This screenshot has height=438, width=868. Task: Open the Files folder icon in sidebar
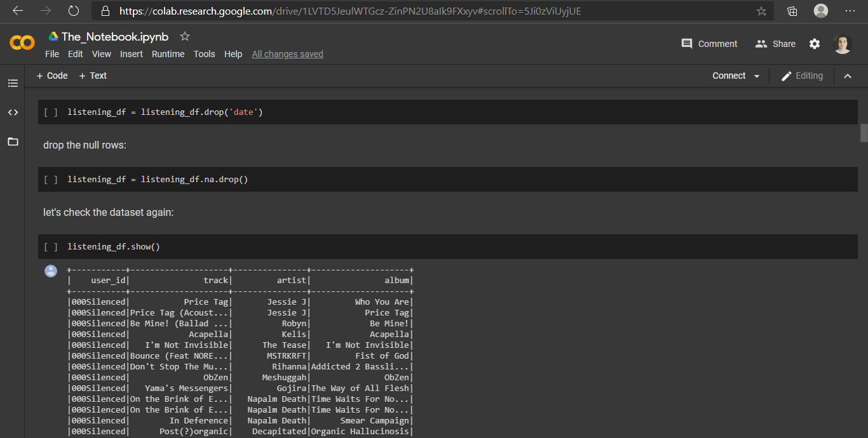point(13,142)
